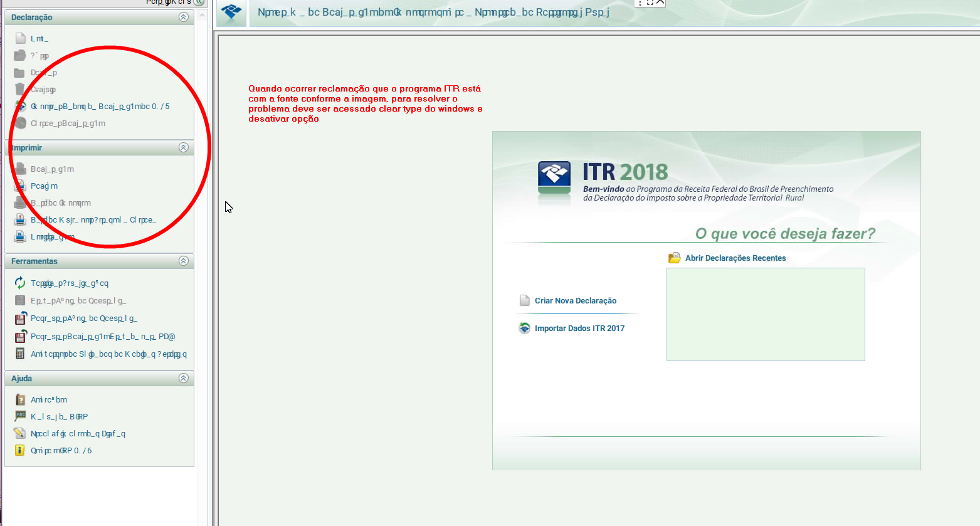Click the Manual da DITR help icon
This screenshot has width=980, height=526.
coord(20,416)
